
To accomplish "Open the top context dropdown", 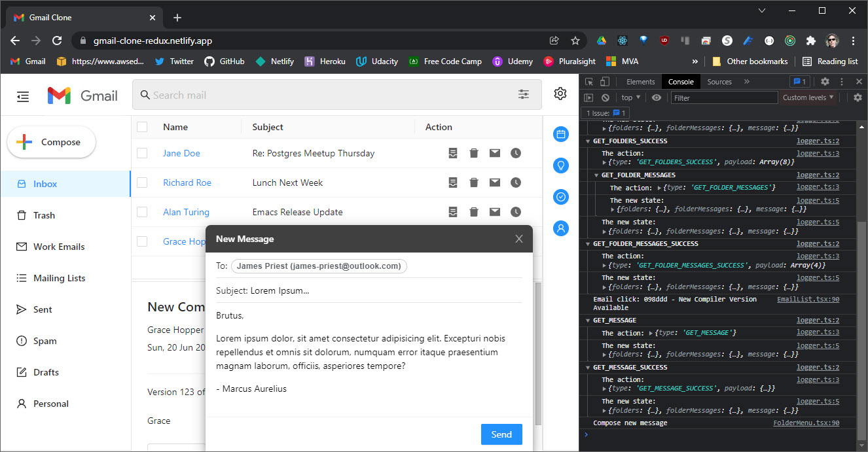I will (631, 97).
